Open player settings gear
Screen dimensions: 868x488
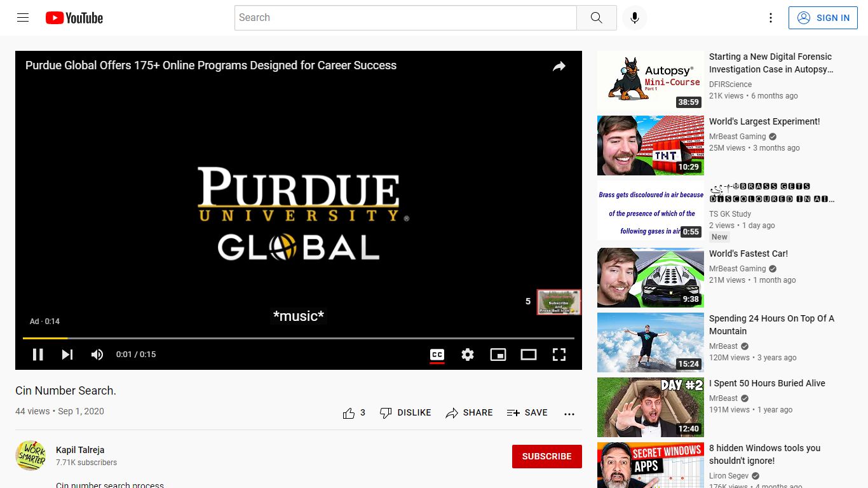pyautogui.click(x=468, y=355)
